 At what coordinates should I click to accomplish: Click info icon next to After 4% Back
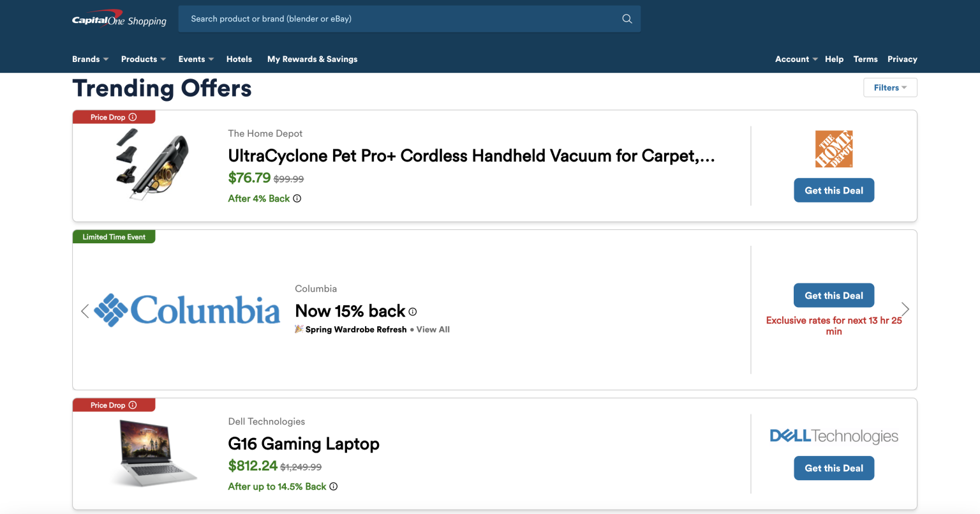pos(297,199)
